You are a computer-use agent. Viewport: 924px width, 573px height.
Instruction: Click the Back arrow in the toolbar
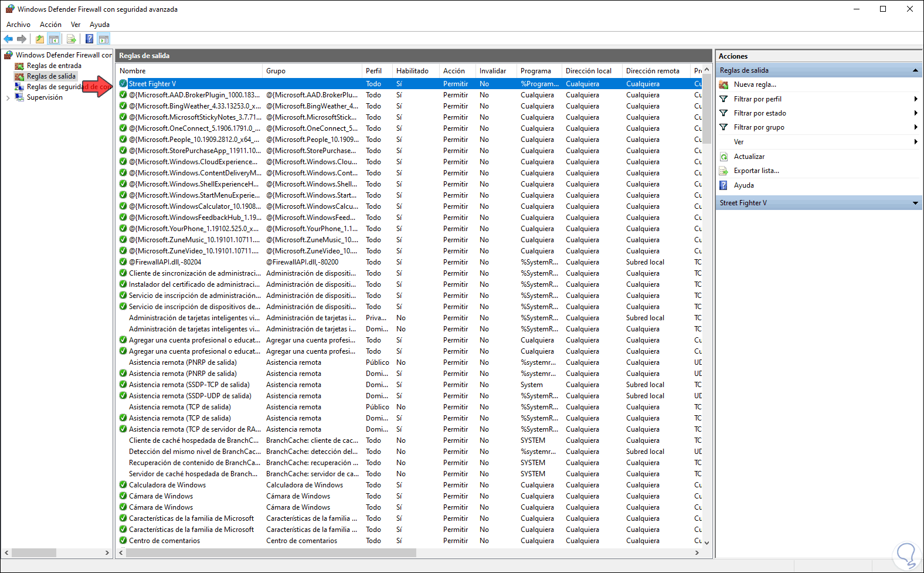pos(8,39)
